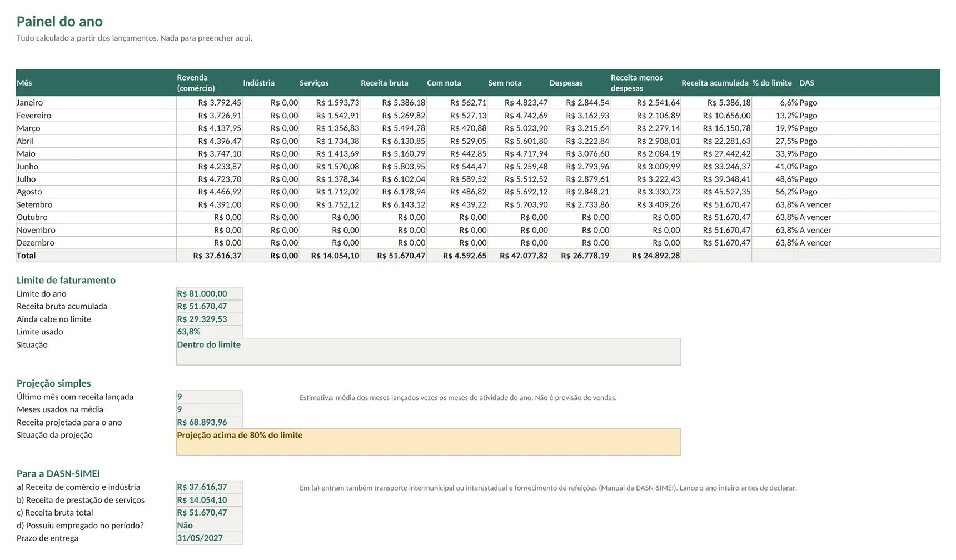The image size is (956, 560).
Task: Click the 'Receita bruta' column header
Action: tap(393, 83)
